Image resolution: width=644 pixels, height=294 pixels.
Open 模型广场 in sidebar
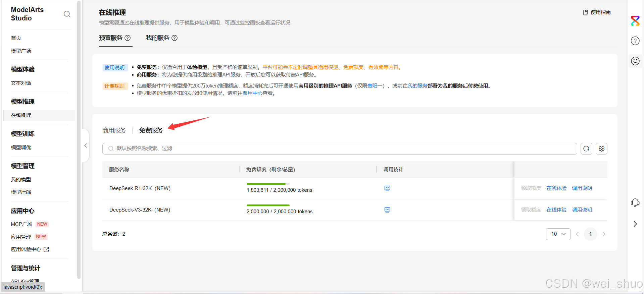point(21,51)
